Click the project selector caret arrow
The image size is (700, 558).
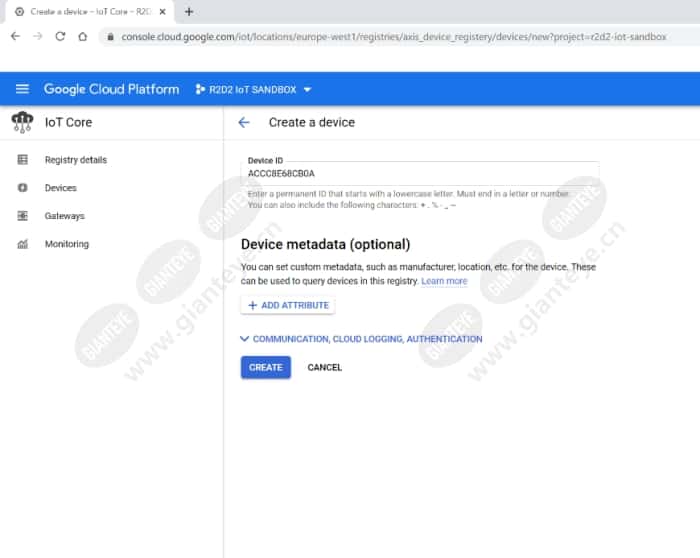(307, 90)
